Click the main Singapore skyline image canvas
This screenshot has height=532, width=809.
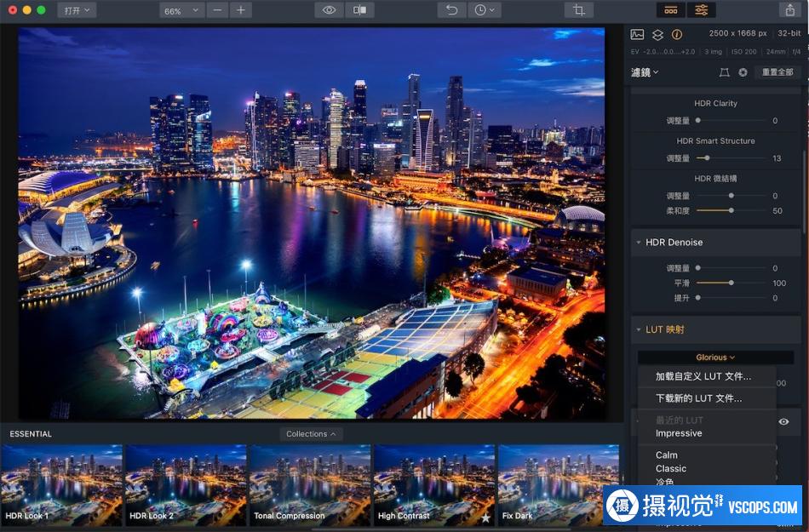pos(311,223)
